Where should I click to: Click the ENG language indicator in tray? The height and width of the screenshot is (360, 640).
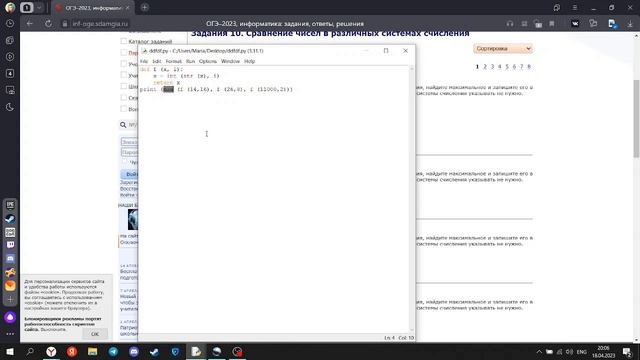click(x=582, y=352)
